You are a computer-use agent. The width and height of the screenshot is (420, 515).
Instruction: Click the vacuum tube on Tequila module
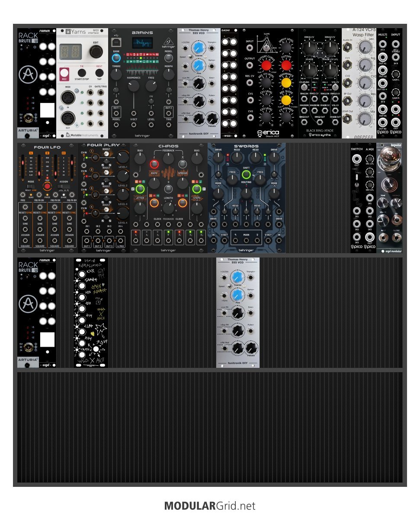point(389,159)
